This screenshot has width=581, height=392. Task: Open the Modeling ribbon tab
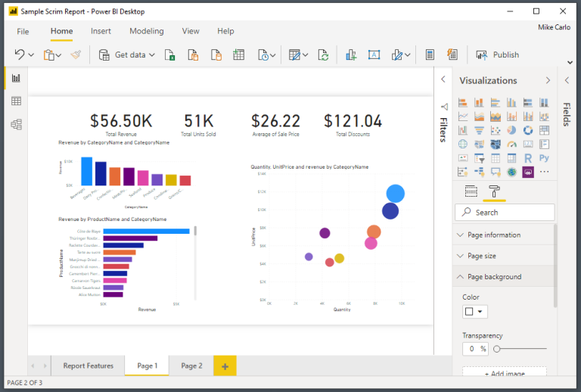click(146, 31)
